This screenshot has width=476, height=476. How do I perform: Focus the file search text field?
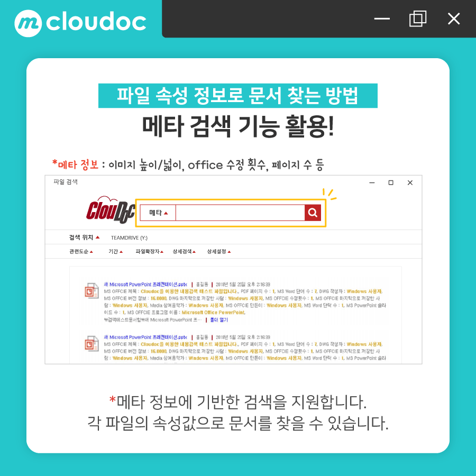tap(240, 213)
